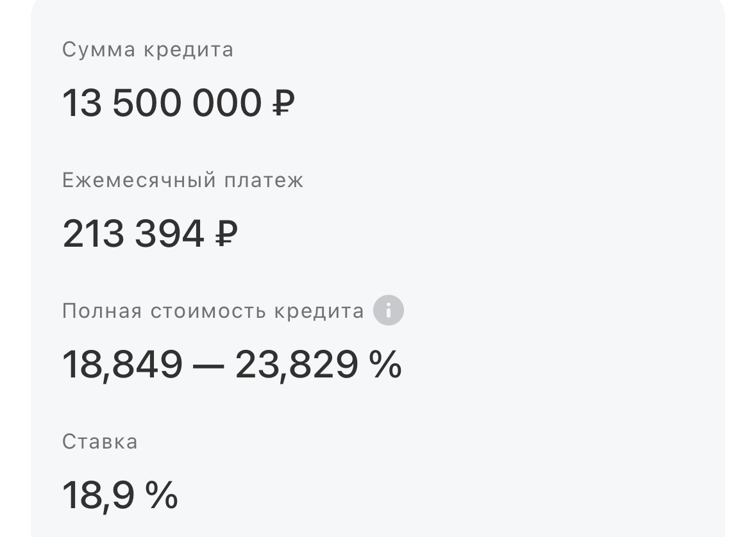The width and height of the screenshot is (756, 537).
Task: Select the Ставка label
Action: coord(100,442)
